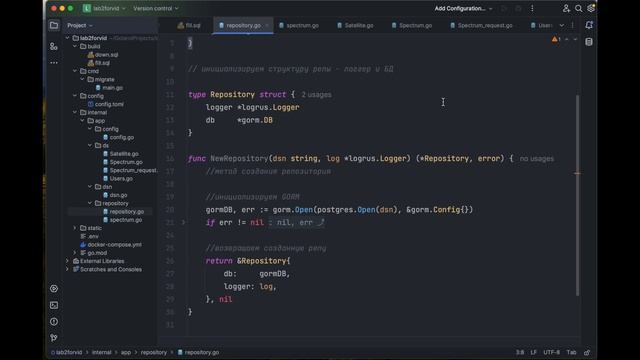Click the internal breadcrumb in status bar

[x=101, y=352]
